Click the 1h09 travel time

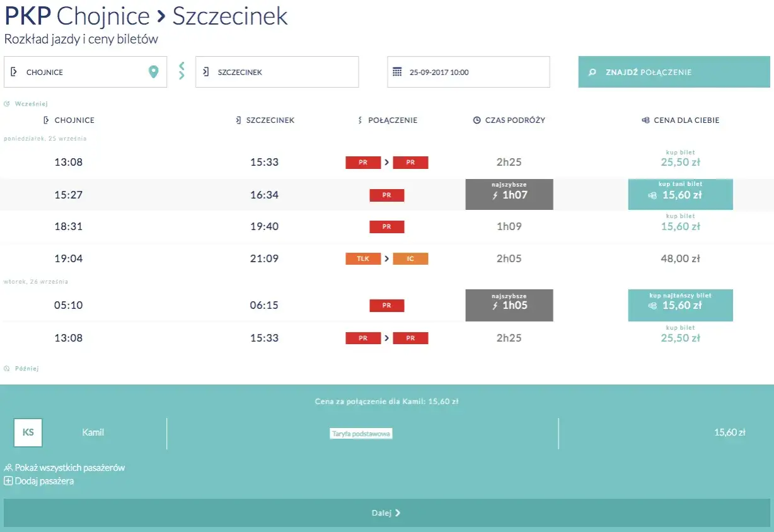509,227
